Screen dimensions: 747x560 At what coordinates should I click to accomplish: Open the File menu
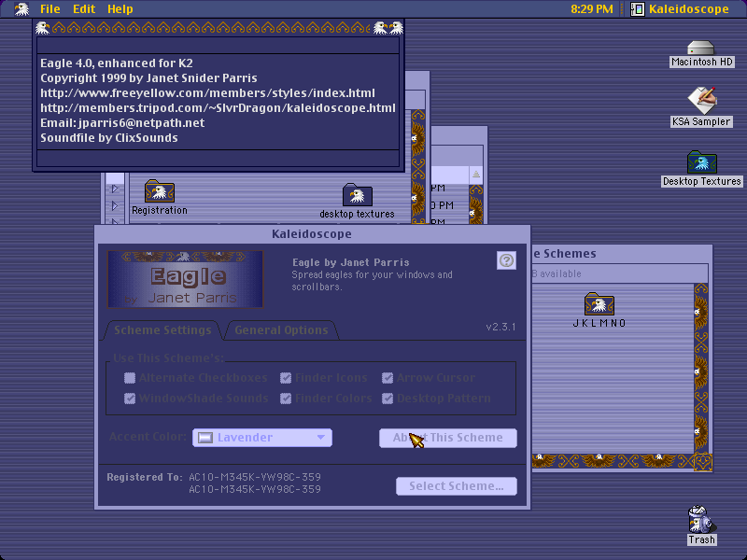pyautogui.click(x=50, y=9)
